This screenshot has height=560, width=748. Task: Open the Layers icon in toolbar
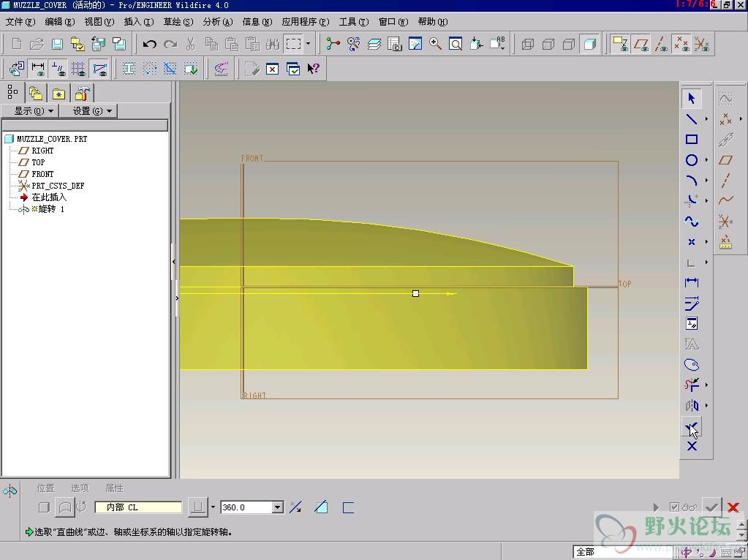pyautogui.click(x=374, y=45)
